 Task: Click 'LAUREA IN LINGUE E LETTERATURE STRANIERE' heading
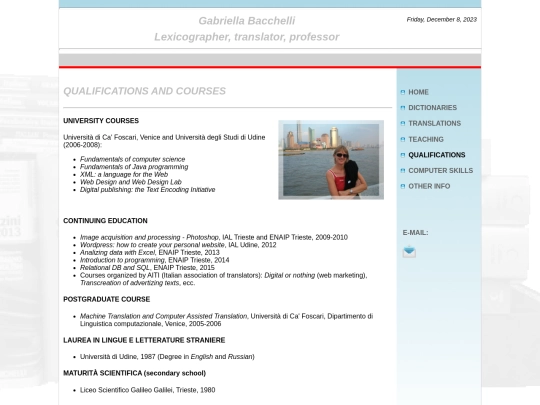coord(144,340)
